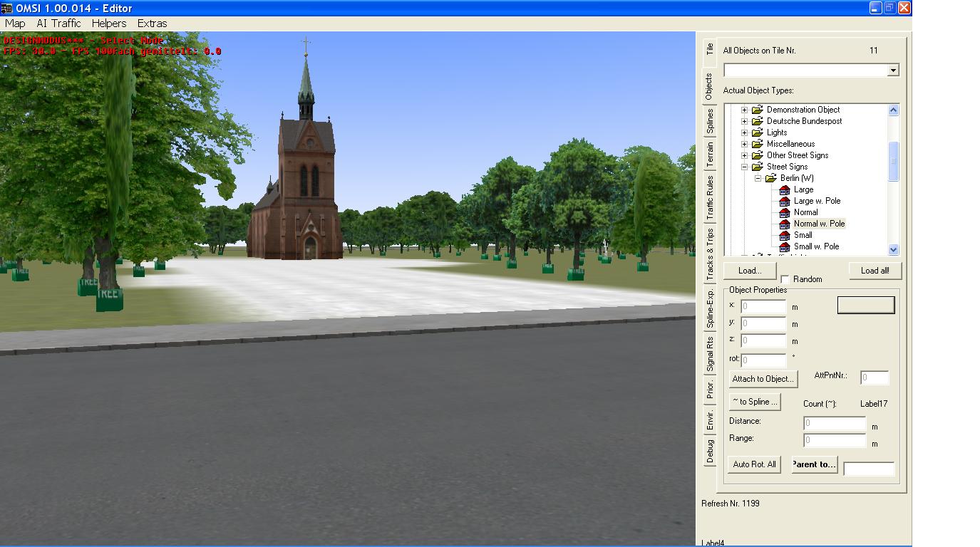Click the Lights folder icon
This screenshot has height=547, width=980.
tap(757, 133)
